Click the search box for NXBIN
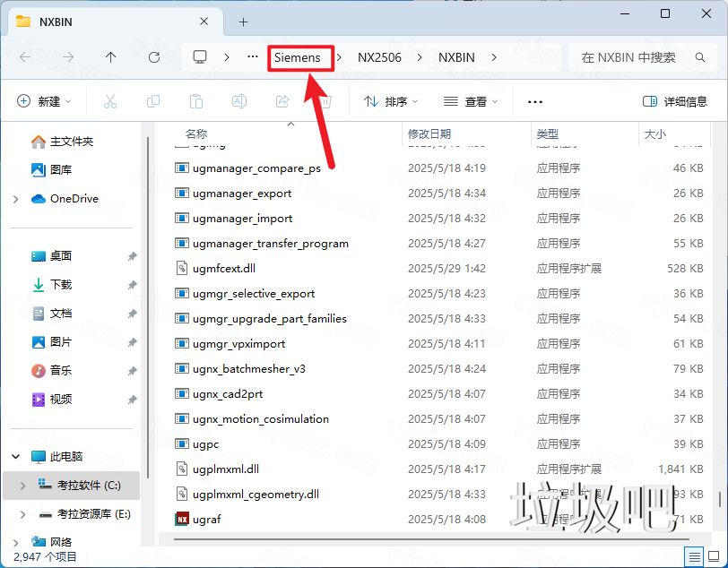The height and width of the screenshot is (568, 728). (x=631, y=57)
